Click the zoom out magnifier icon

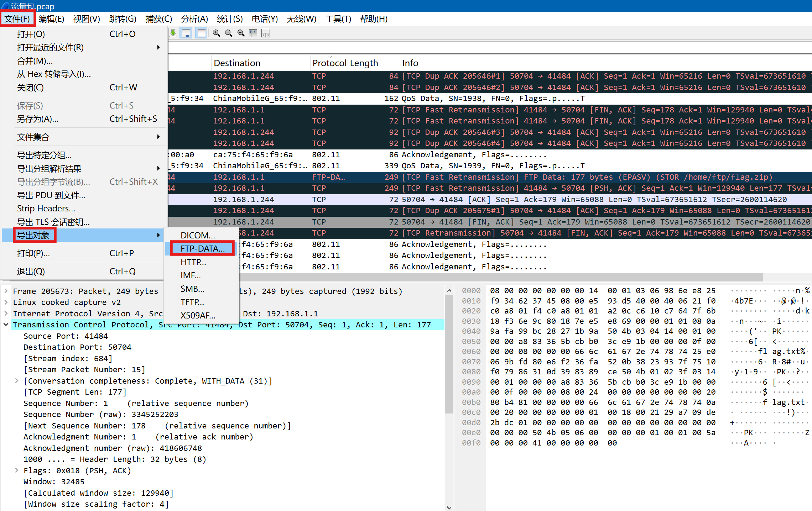pyautogui.click(x=229, y=33)
